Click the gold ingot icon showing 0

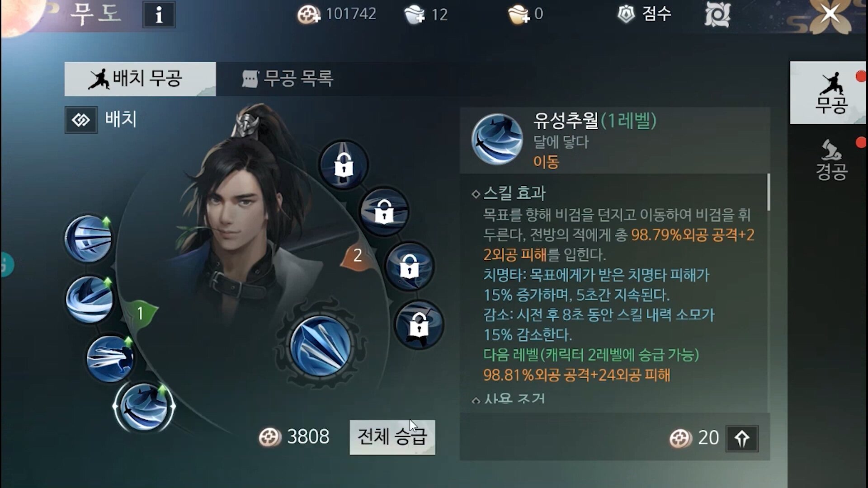(519, 14)
